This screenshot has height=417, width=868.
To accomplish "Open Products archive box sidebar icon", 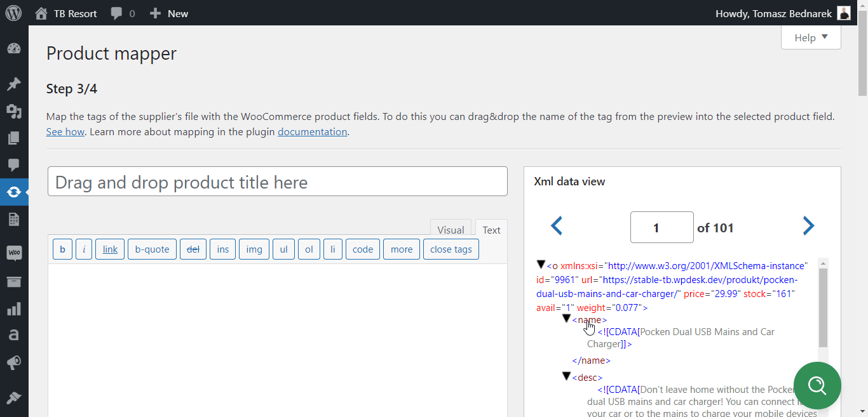I will click(x=14, y=282).
